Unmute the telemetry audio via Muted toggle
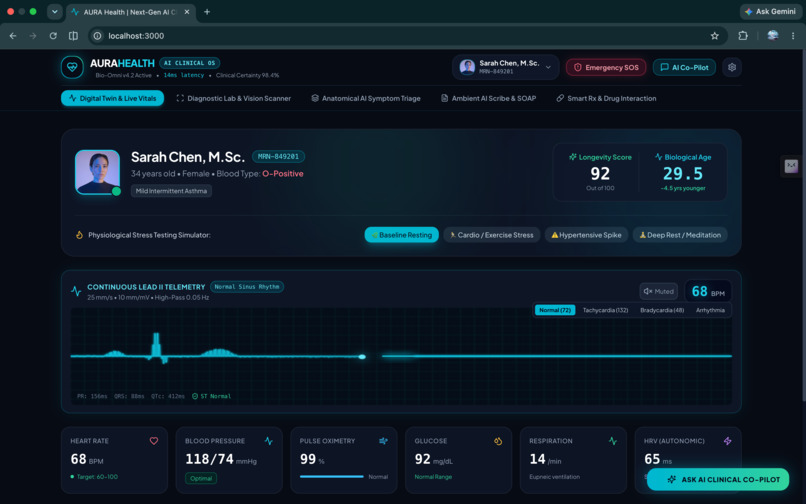The image size is (806, 504). click(x=658, y=291)
